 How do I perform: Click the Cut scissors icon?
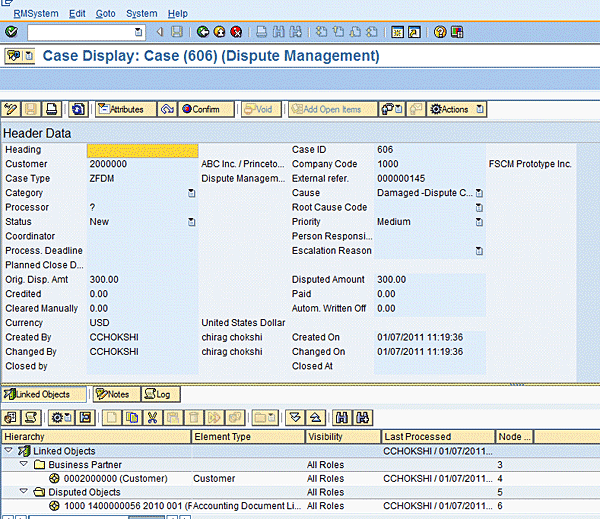(x=152, y=416)
